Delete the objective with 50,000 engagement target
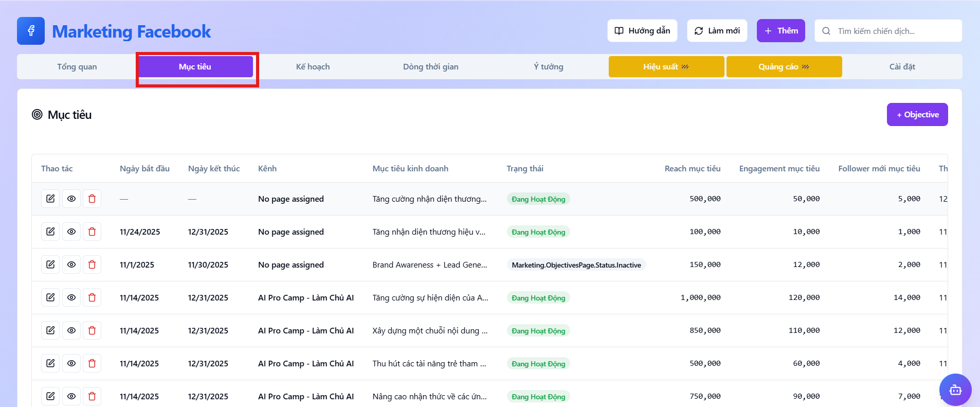 [92, 199]
